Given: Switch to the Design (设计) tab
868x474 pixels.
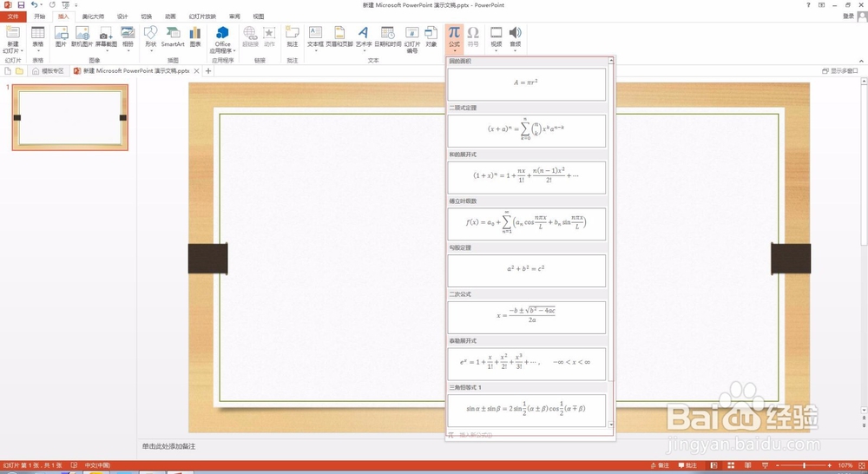Looking at the screenshot, I should click(122, 16).
